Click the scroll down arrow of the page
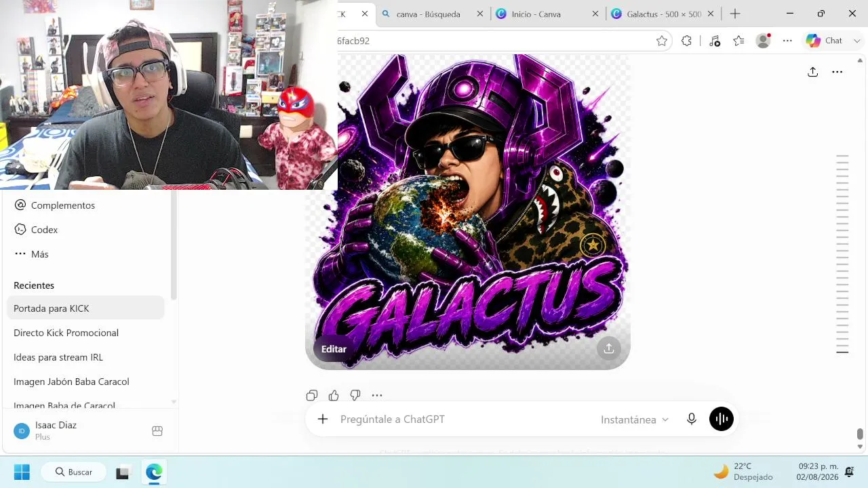 (x=860, y=447)
